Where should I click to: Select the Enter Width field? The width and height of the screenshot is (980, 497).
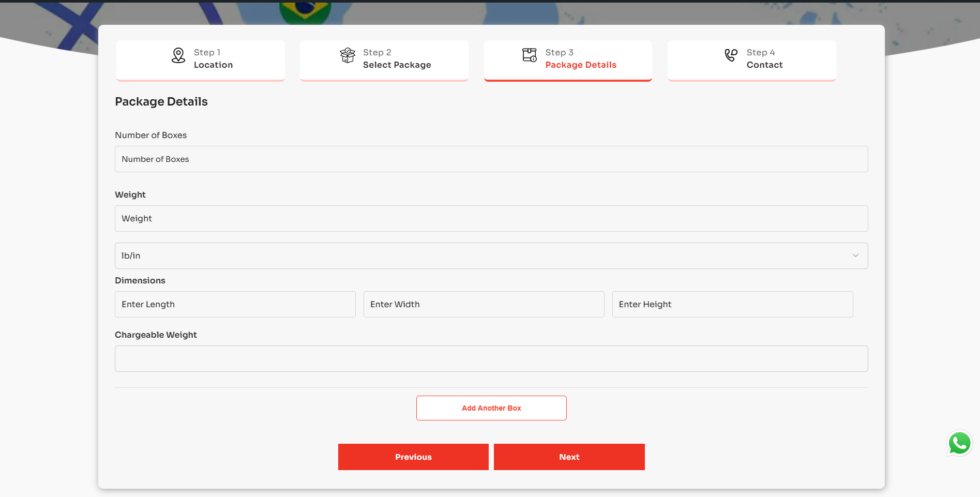click(x=484, y=304)
